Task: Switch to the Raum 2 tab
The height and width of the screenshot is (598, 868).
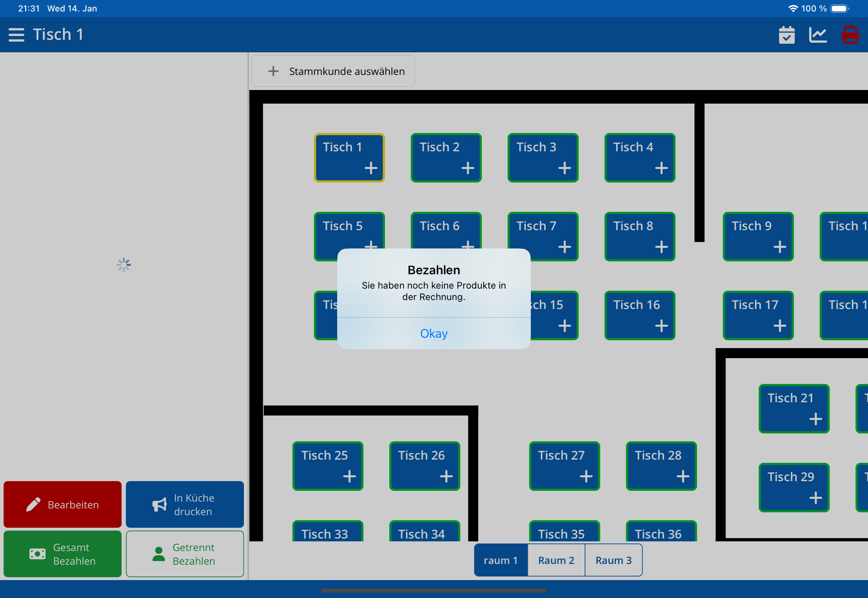Action: point(556,560)
